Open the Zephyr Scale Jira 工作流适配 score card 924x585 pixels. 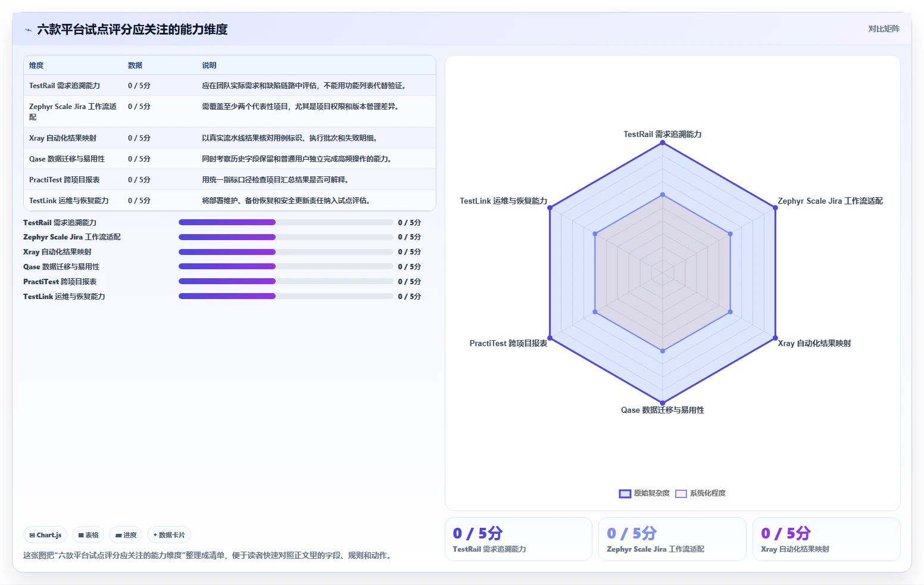coord(672,539)
